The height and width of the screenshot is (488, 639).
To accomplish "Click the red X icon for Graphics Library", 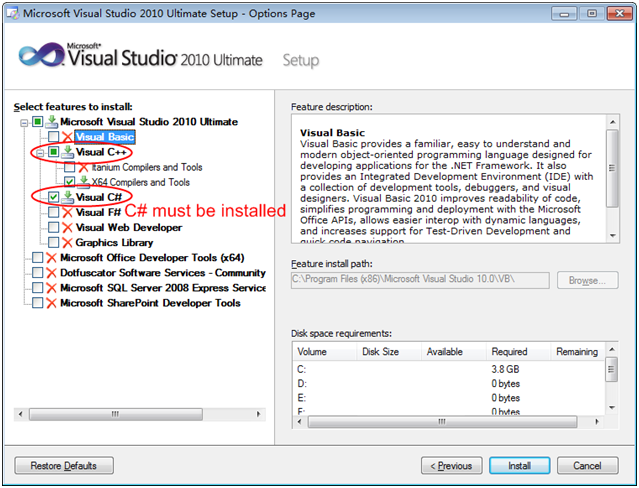I will 67,243.
